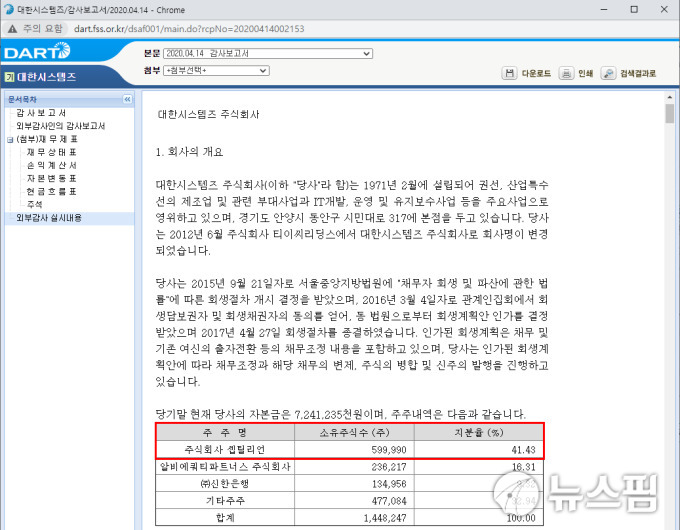This screenshot has width=680, height=530.
Task: Click the 알비에쿼티파트너스 주식회사 cell
Action: pyautogui.click(x=225, y=467)
